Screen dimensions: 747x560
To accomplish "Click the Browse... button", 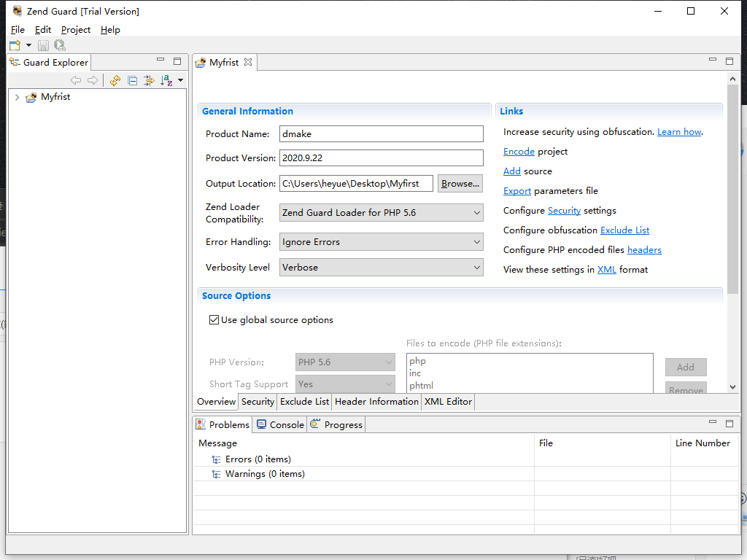I will [x=460, y=183].
